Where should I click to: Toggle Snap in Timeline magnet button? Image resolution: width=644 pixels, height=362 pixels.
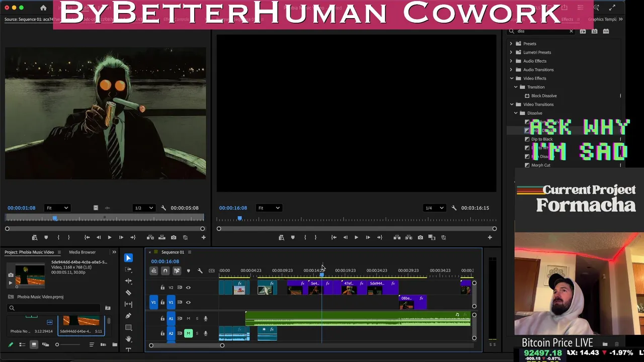[x=165, y=271]
